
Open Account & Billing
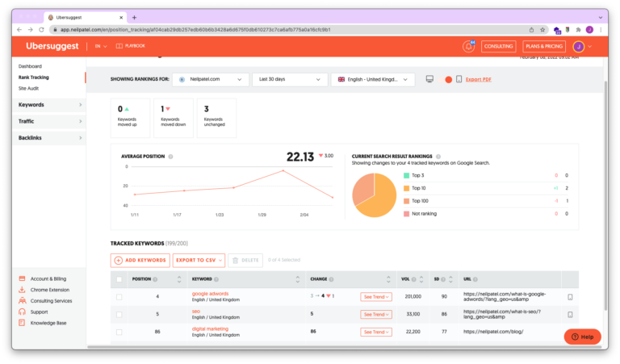[48, 278]
